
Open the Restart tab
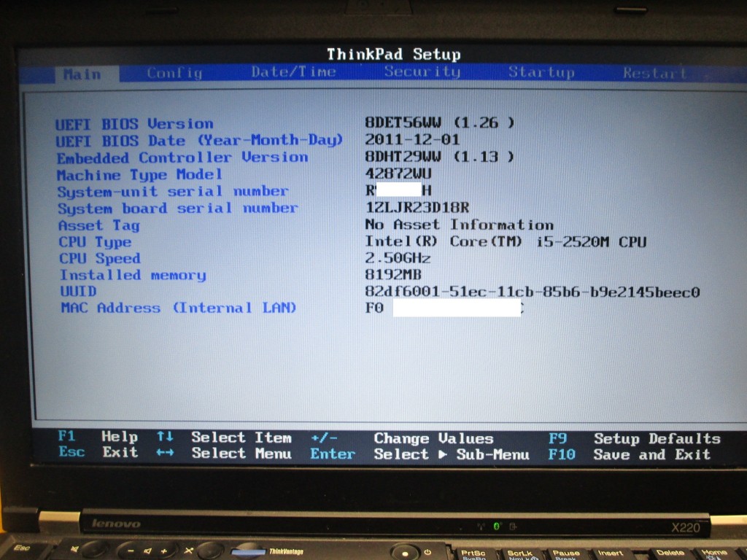pyautogui.click(x=654, y=73)
